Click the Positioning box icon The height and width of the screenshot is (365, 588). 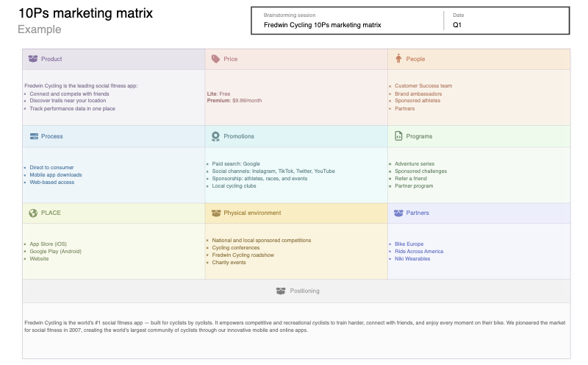[x=281, y=291]
